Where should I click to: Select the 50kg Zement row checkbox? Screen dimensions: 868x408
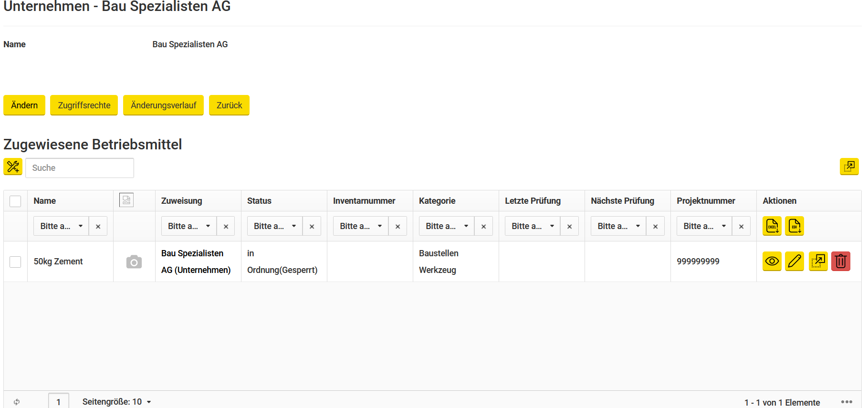pos(15,262)
